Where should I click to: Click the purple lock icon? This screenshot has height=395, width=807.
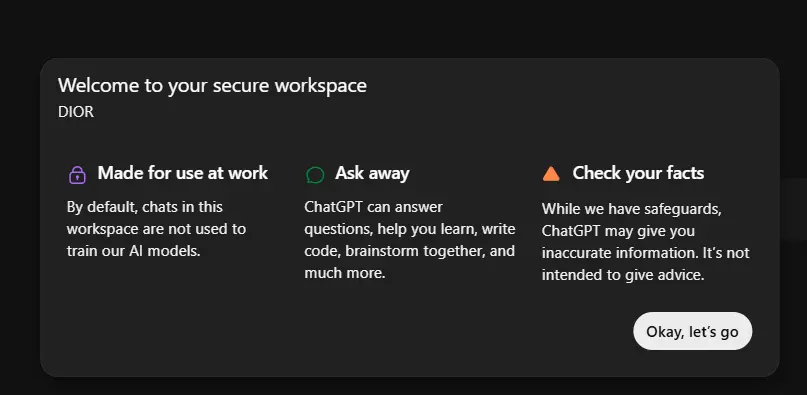pyautogui.click(x=77, y=175)
